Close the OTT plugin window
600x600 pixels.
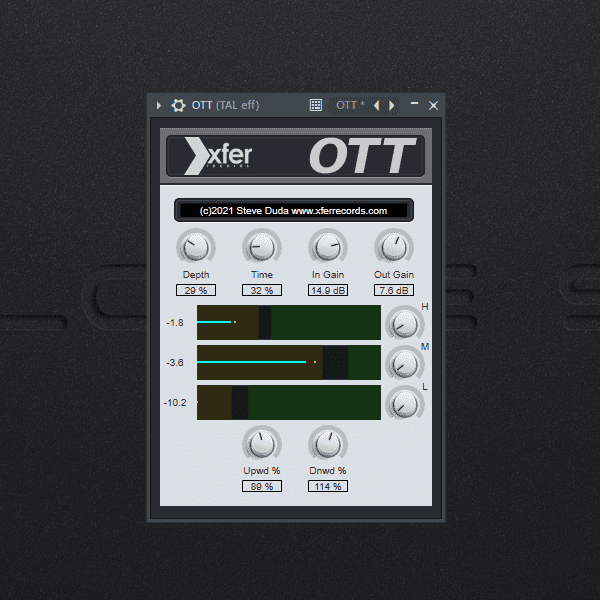433,106
